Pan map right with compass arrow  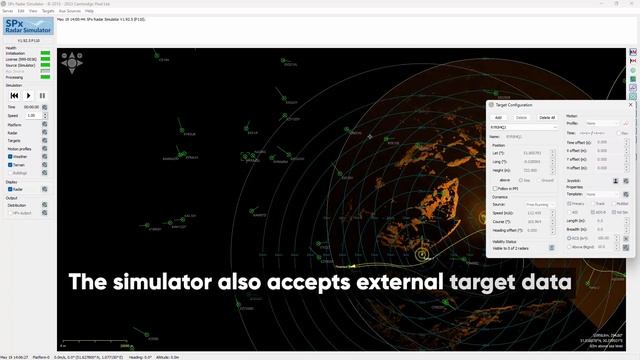click(x=80, y=63)
